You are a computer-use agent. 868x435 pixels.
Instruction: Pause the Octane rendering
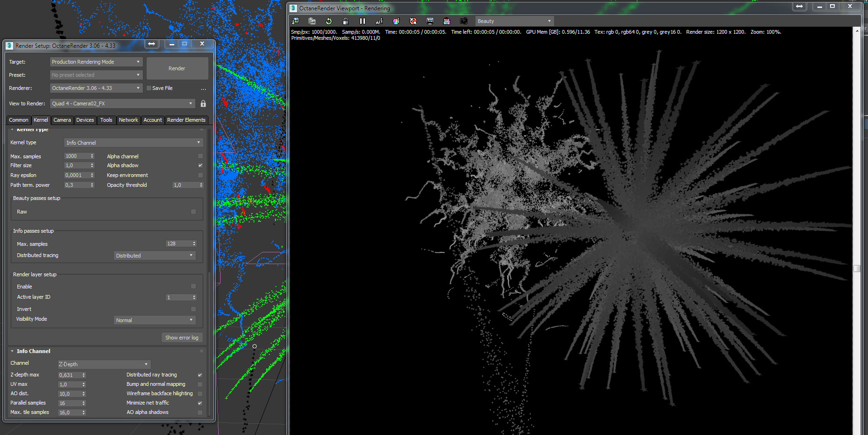pyautogui.click(x=363, y=21)
